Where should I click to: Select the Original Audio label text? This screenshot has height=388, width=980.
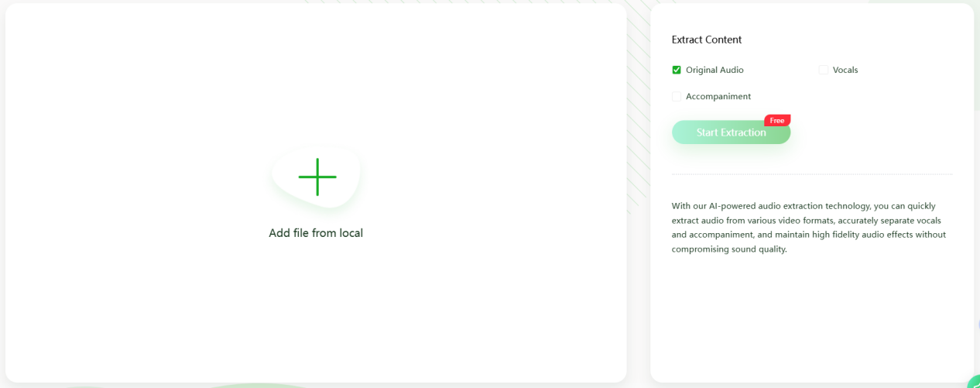click(x=714, y=70)
